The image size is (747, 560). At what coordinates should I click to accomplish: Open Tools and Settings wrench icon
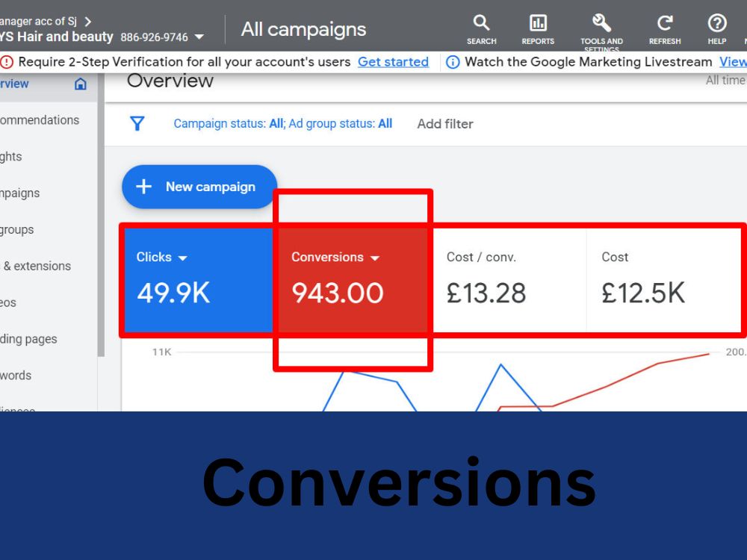pyautogui.click(x=601, y=23)
